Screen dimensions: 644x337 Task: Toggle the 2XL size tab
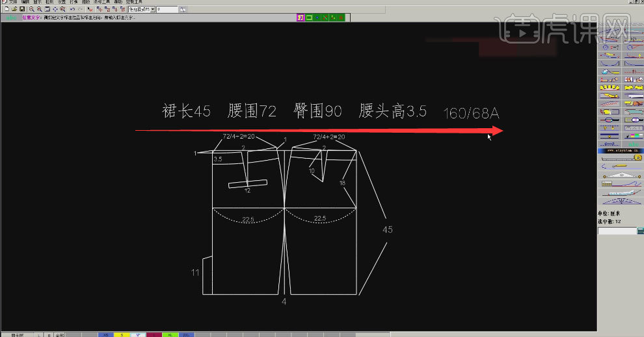tap(185, 334)
